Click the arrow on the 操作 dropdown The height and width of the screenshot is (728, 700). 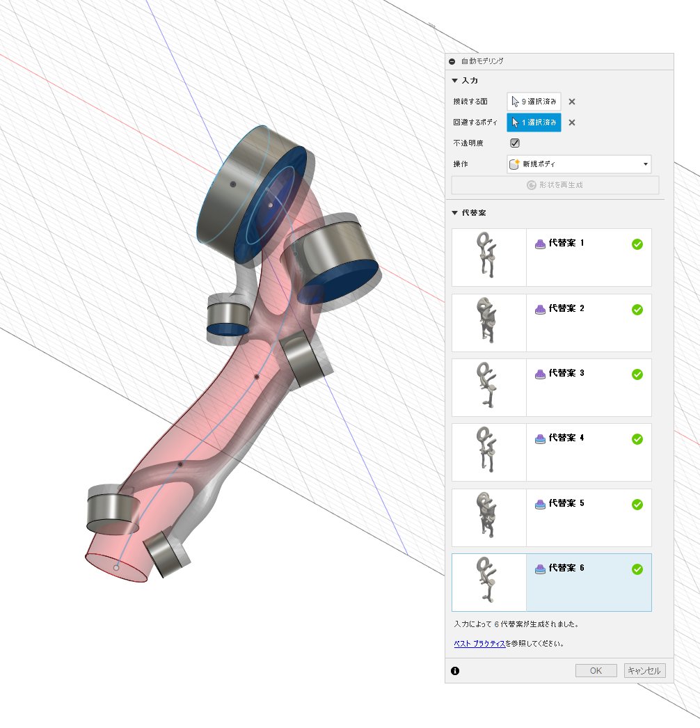point(645,164)
